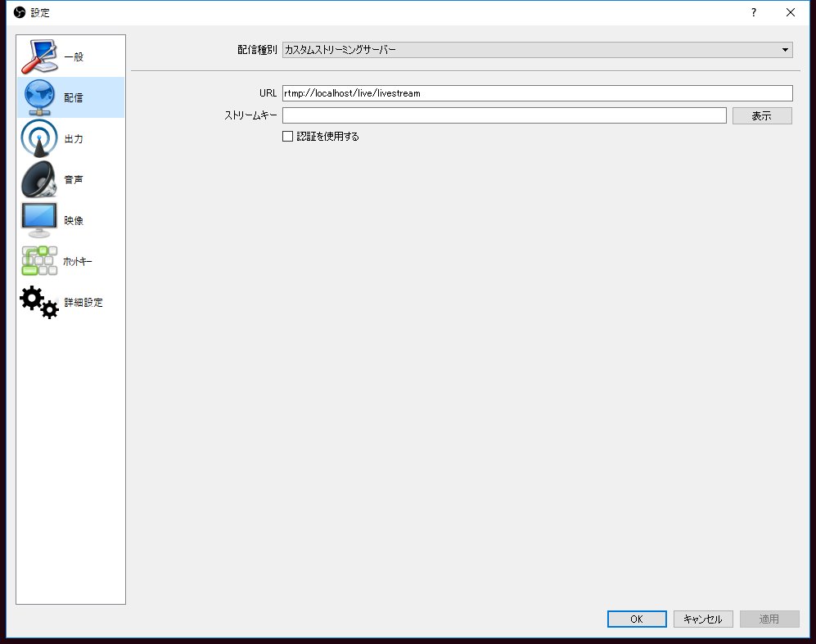The image size is (816, 644).
Task: Click the 適用 (Apply) button
Action: coord(769,619)
